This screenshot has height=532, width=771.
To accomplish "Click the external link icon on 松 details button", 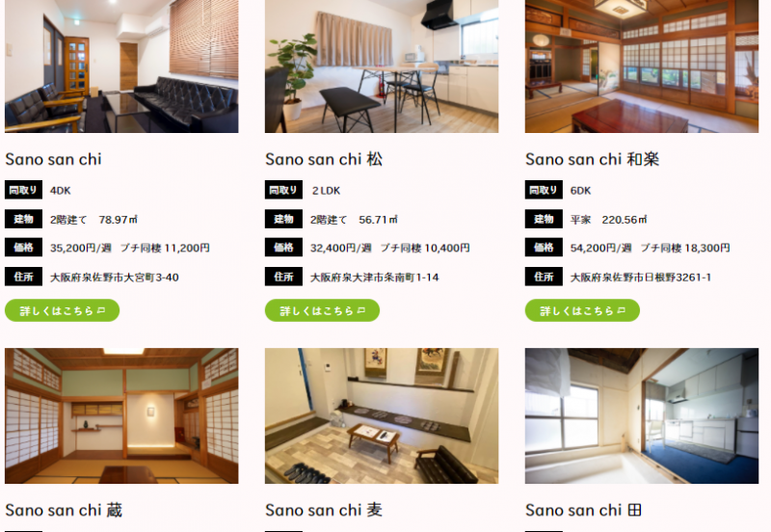I will (x=361, y=310).
